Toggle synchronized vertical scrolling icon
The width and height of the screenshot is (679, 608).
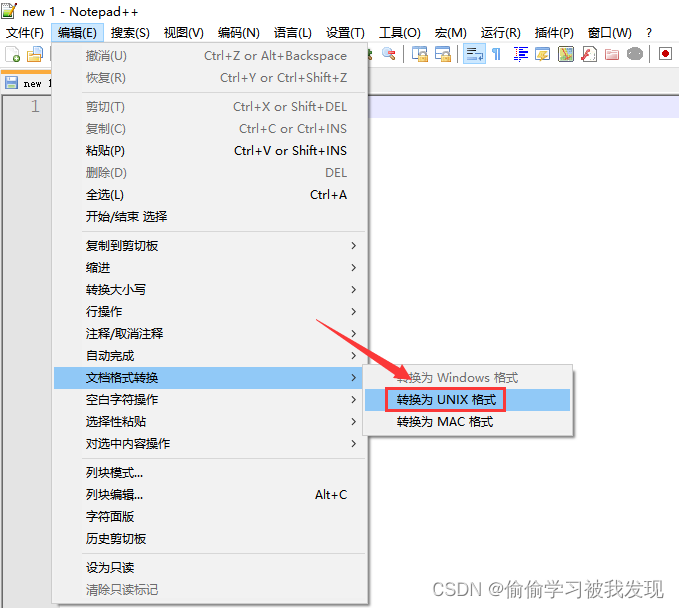420,54
